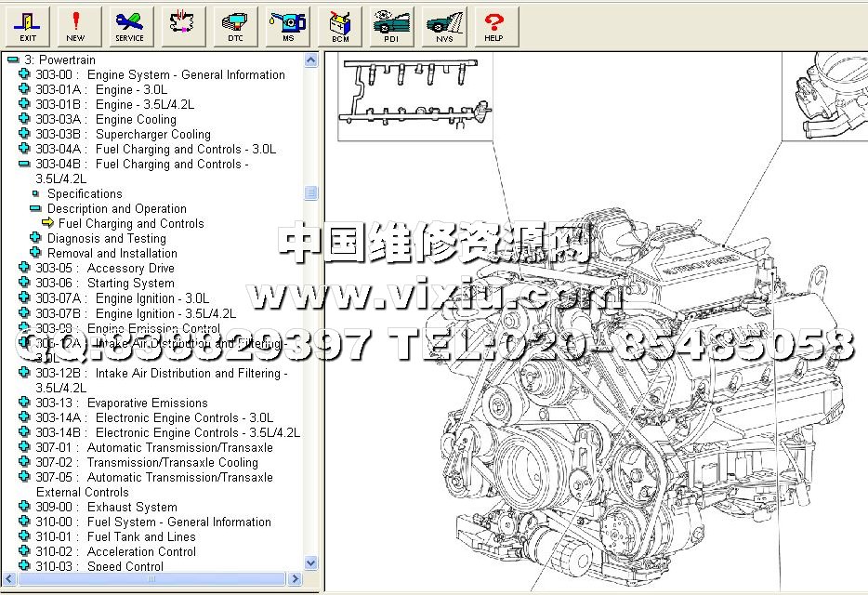Open the Specifications tree entry
Viewport: 868px width, 595px height.
point(85,193)
